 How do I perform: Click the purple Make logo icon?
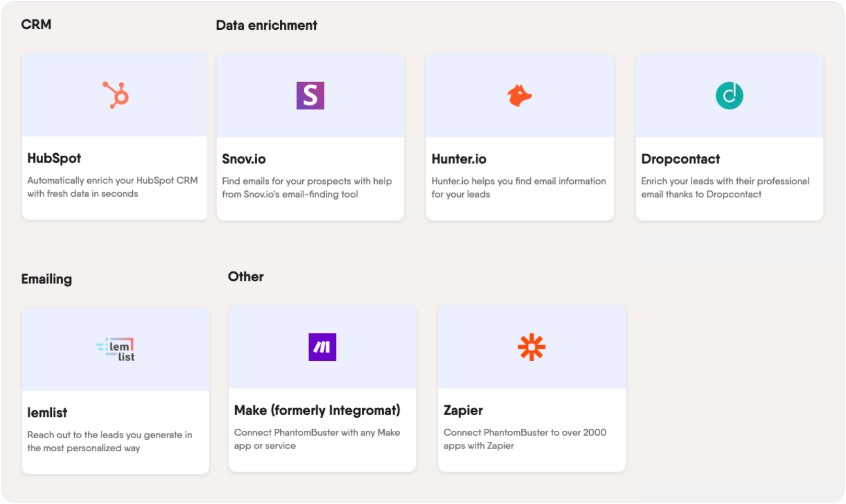[x=322, y=347]
